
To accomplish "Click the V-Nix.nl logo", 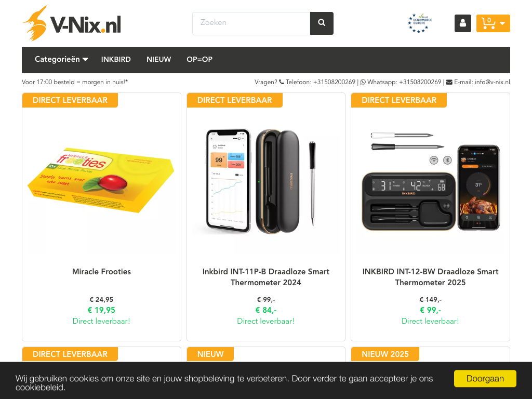I will [72, 23].
